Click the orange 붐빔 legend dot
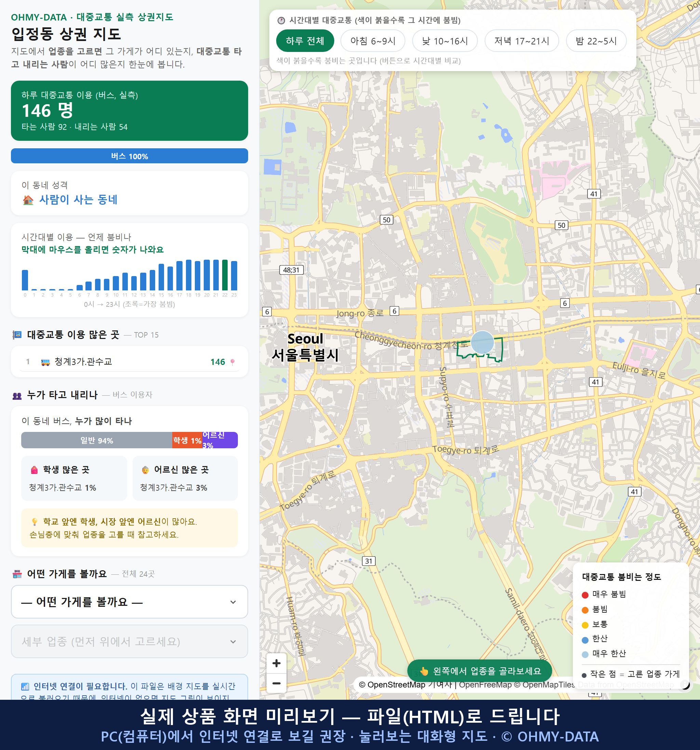 click(585, 610)
